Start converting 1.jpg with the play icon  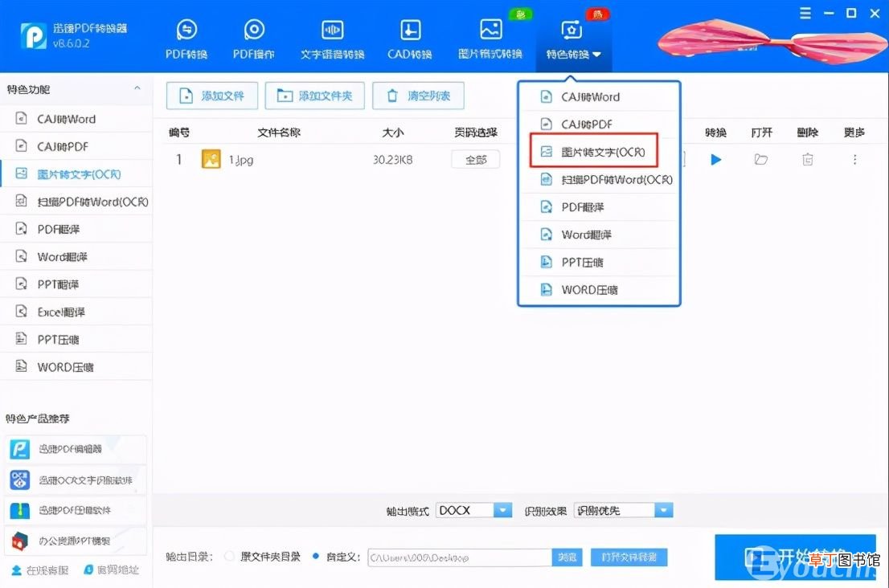click(716, 160)
